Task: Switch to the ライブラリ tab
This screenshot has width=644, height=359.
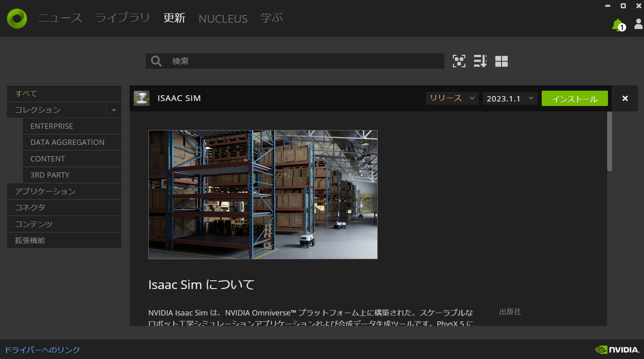Action: (122, 18)
